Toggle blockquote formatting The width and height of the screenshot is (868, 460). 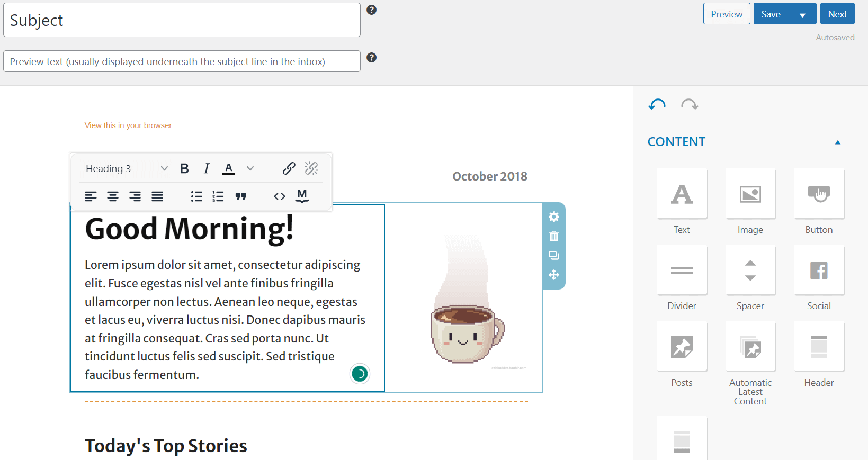(241, 196)
